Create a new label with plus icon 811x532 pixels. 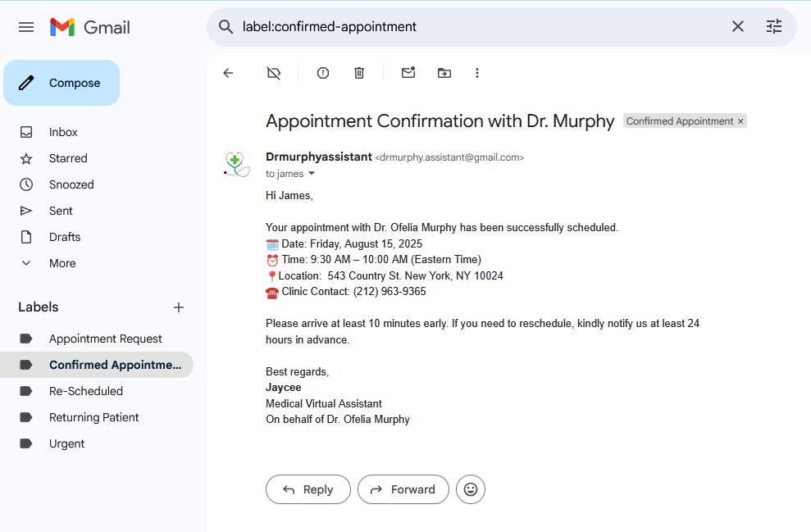[x=179, y=307]
